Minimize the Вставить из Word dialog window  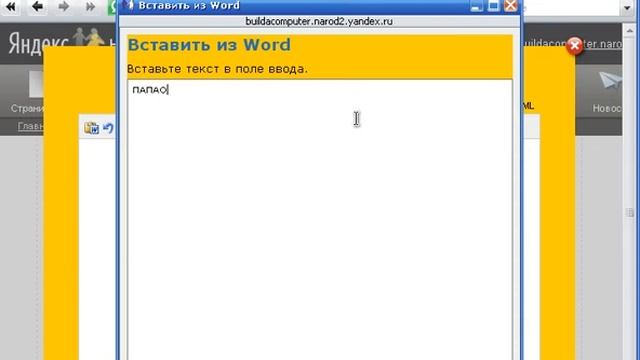point(476,6)
